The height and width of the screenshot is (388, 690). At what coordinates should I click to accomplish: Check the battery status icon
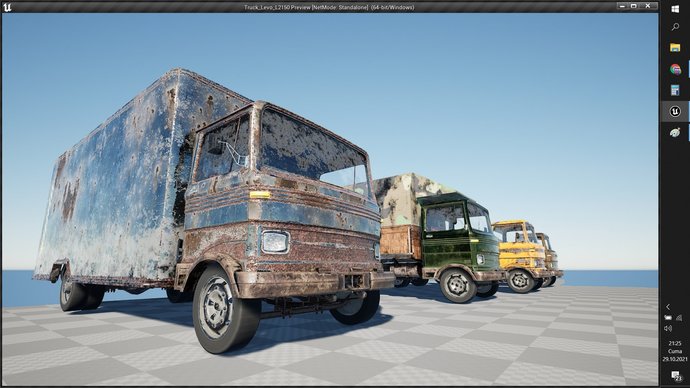pos(668,318)
